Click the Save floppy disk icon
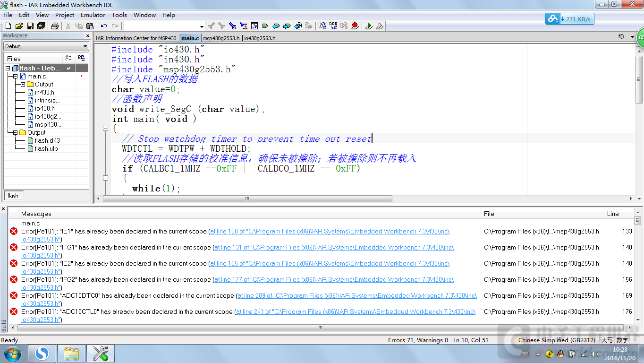644x363 pixels. [x=30, y=26]
